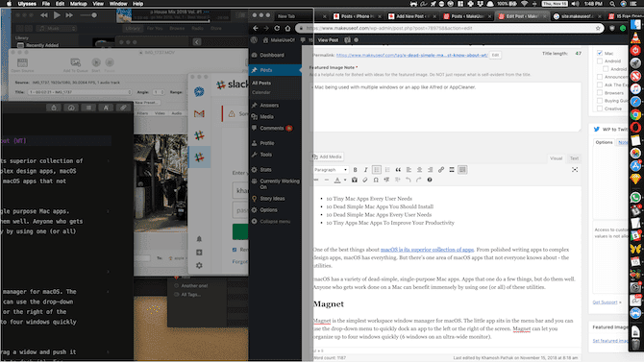The width and height of the screenshot is (644, 362).
Task: Click the View Post link in admin bar
Action: pos(328,40)
